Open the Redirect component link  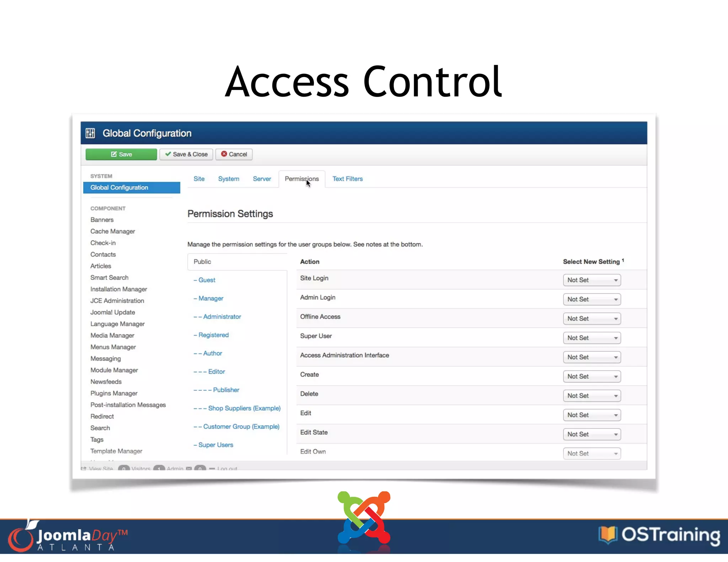click(102, 416)
